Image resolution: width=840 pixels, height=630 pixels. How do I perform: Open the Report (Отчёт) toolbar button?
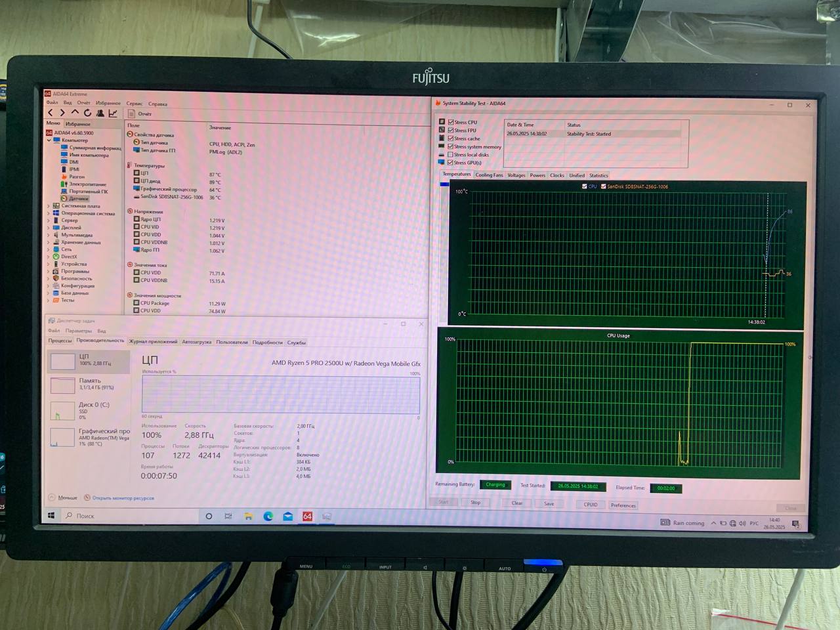[140, 114]
